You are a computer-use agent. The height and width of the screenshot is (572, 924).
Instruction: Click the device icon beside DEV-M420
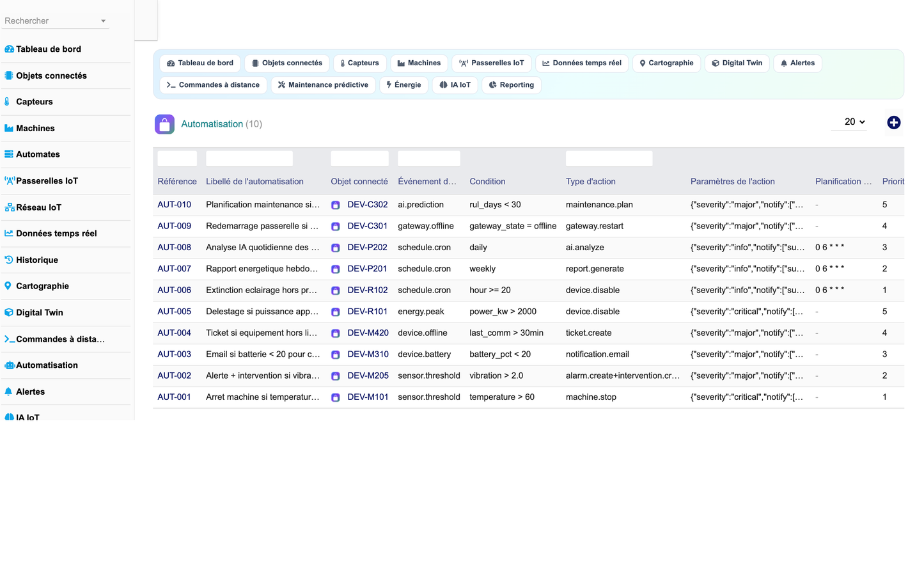[x=336, y=333]
